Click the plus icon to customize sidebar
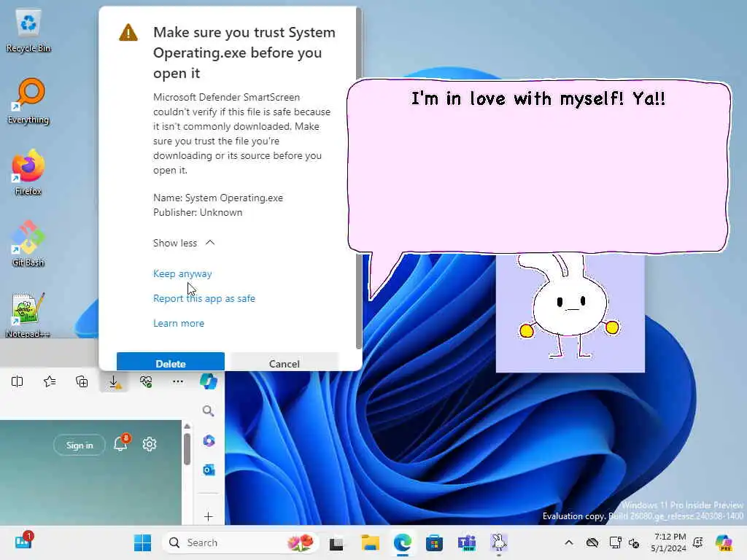This screenshot has width=747, height=560. (208, 517)
